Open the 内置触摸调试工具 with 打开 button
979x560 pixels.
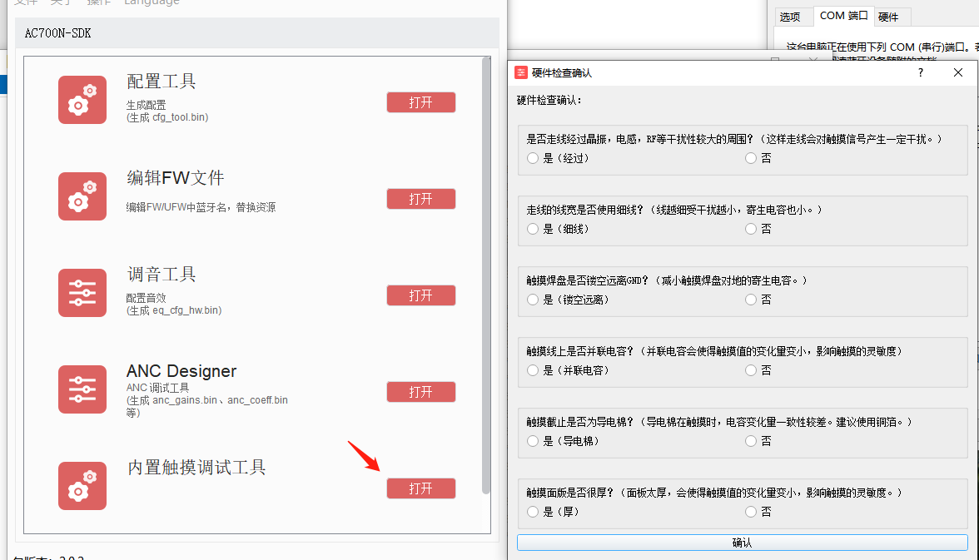click(421, 488)
